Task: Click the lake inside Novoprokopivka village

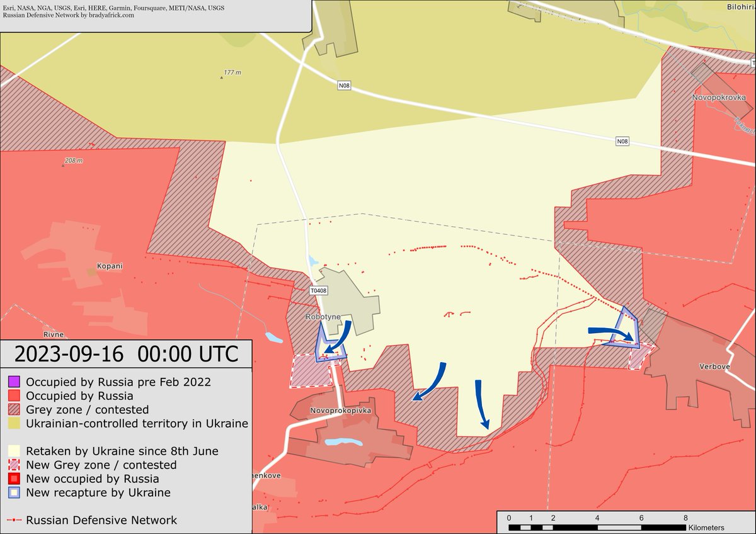Action: point(344,443)
